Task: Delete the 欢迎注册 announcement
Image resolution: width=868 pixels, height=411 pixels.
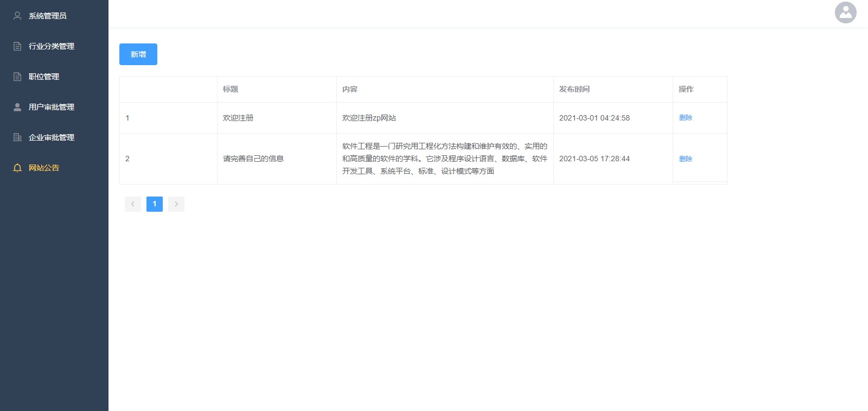Action: (x=686, y=117)
